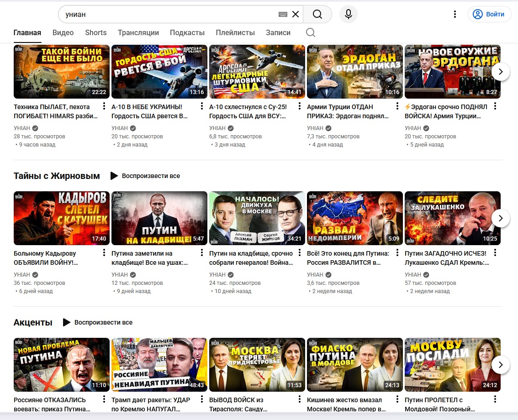Open options menu for 'Армии Турции ОТДАН ПРИКАЗ' video
Image resolution: width=518 pixels, height=420 pixels.
(397, 106)
